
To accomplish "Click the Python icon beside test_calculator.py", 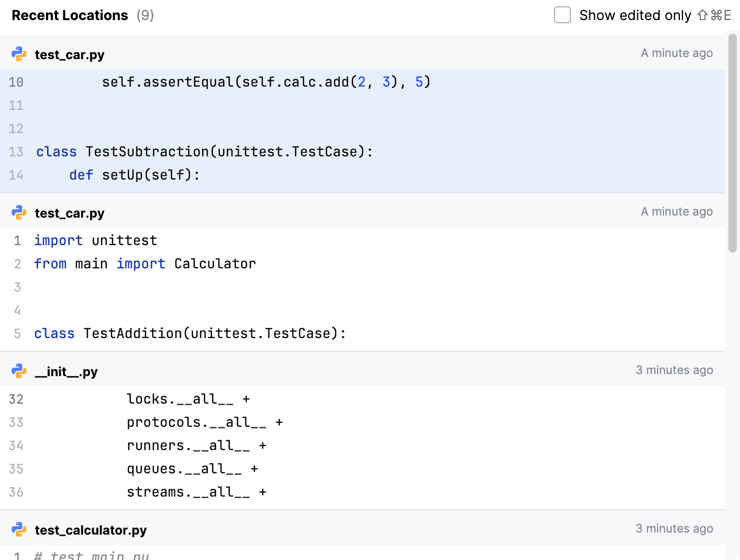I will [19, 530].
